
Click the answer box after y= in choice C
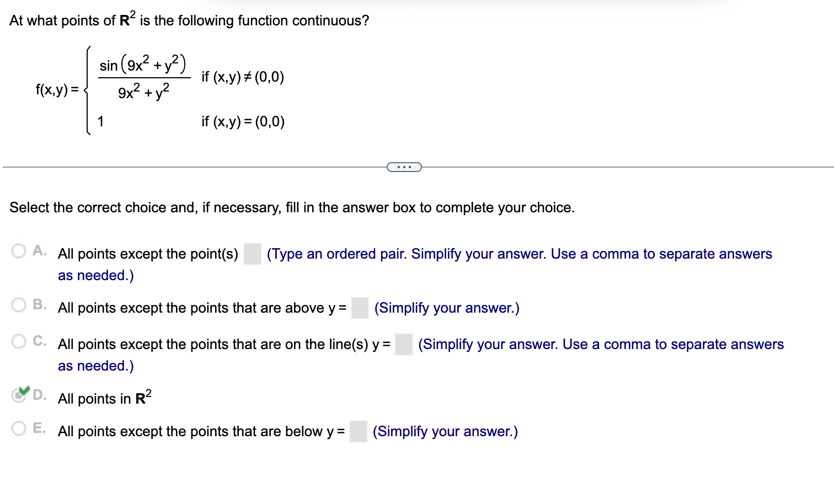point(403,345)
